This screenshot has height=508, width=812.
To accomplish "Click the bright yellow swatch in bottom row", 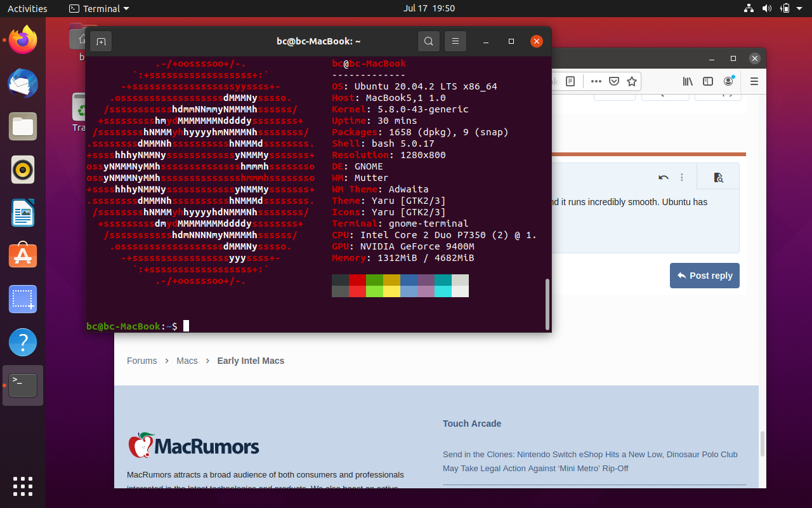I will [391, 291].
